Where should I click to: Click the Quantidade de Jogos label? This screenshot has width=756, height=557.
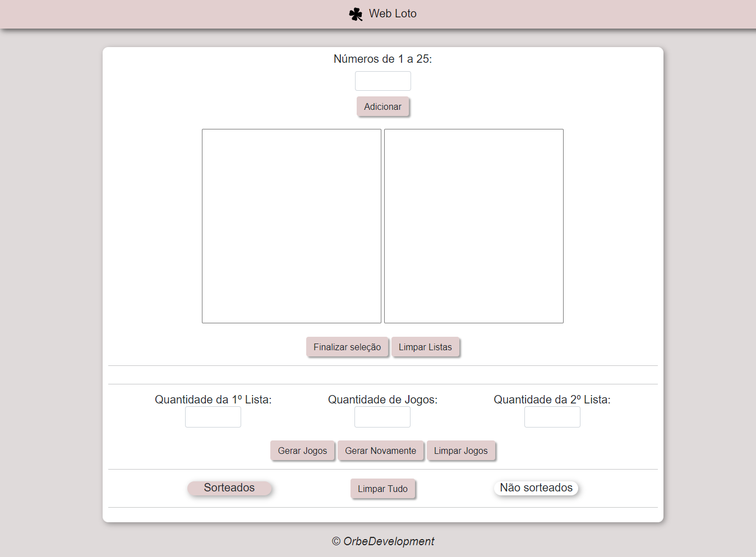click(x=383, y=400)
